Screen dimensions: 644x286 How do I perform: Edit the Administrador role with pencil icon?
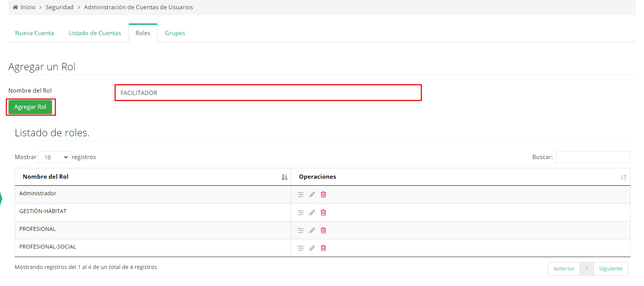(x=312, y=195)
